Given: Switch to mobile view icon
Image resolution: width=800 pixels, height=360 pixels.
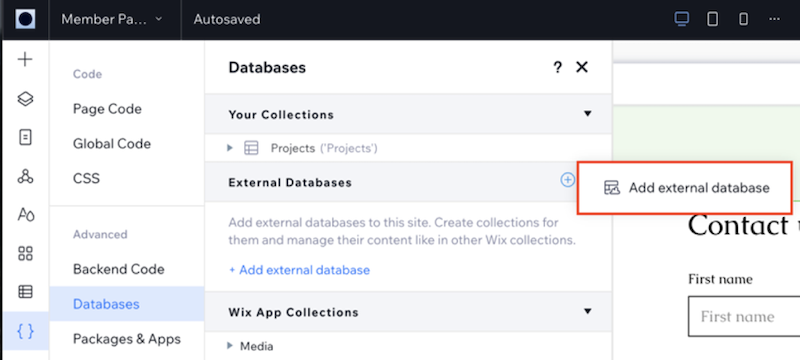Looking at the screenshot, I should (743, 19).
